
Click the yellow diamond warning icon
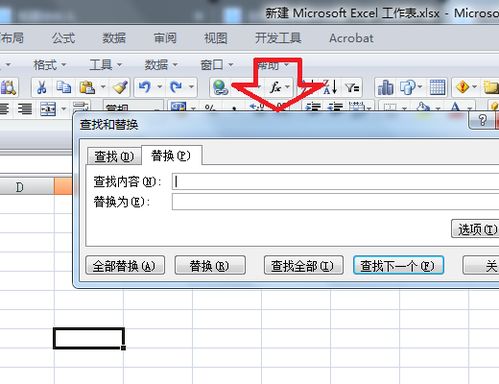click(x=463, y=88)
